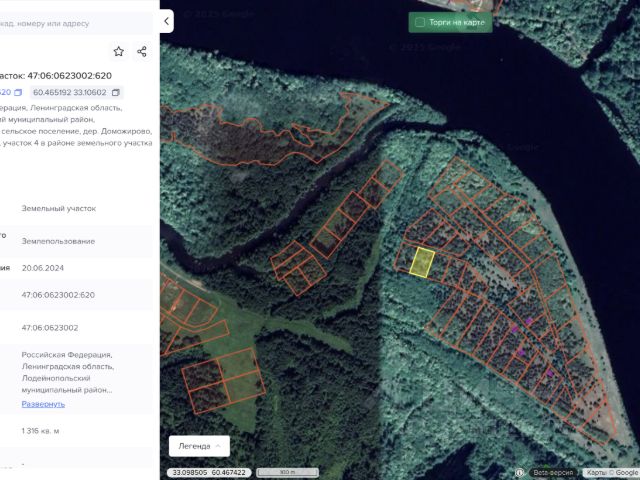Click the 'Земельный участок' value
Screen dimensions: 640x480
coord(59,209)
